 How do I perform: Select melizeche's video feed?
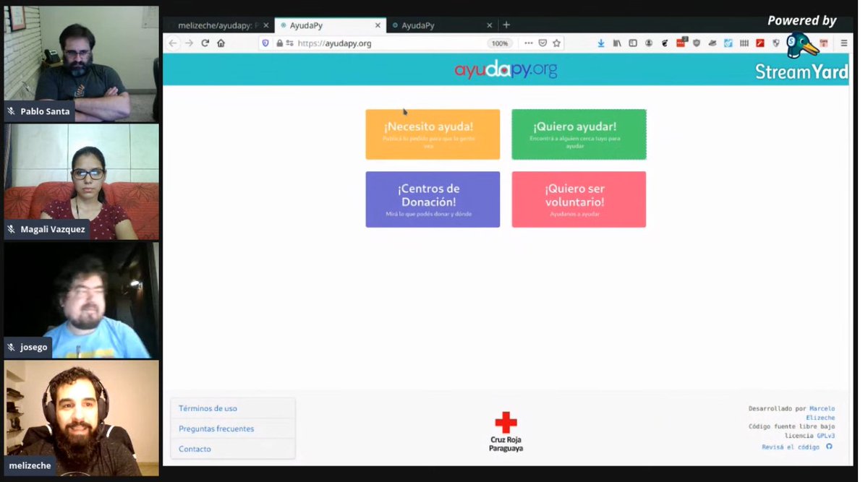point(82,418)
